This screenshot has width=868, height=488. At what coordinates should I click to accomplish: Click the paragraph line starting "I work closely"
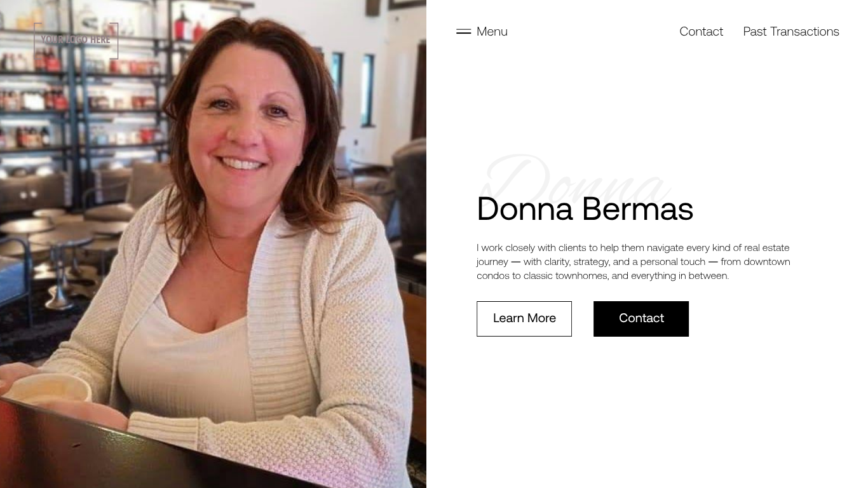tap(633, 248)
